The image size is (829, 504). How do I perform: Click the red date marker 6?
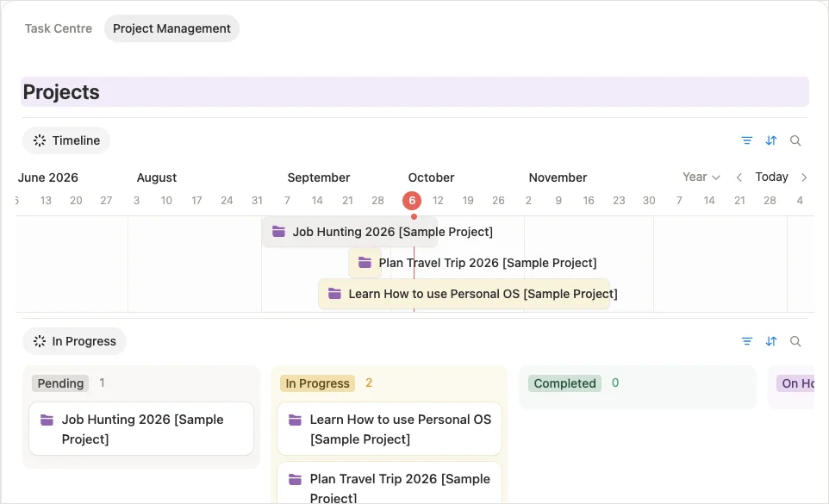coord(412,201)
